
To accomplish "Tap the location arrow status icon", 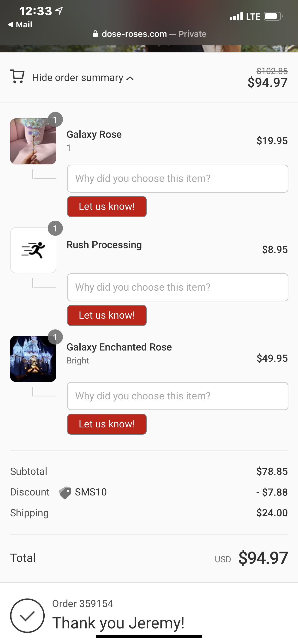I will [59, 11].
